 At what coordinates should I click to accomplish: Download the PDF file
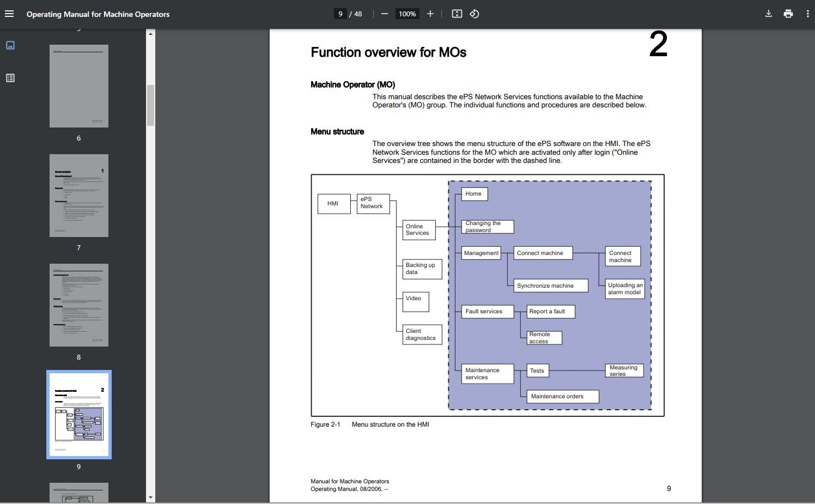769,14
